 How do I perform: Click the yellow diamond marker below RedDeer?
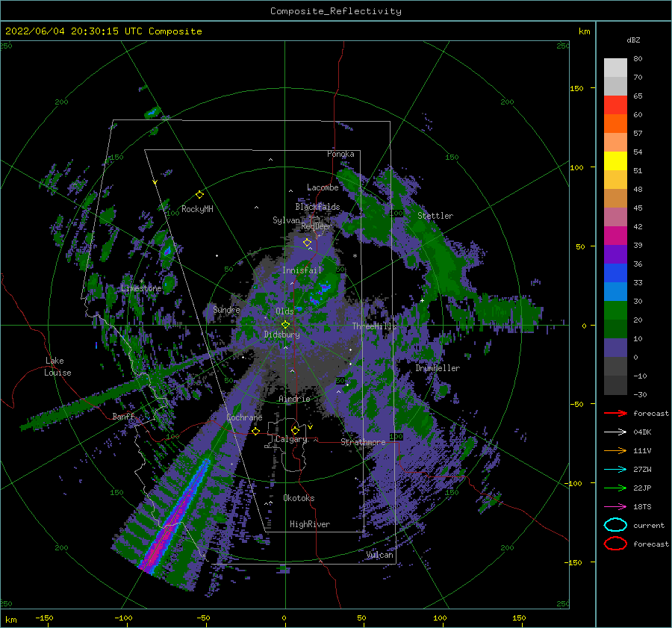coord(307,243)
